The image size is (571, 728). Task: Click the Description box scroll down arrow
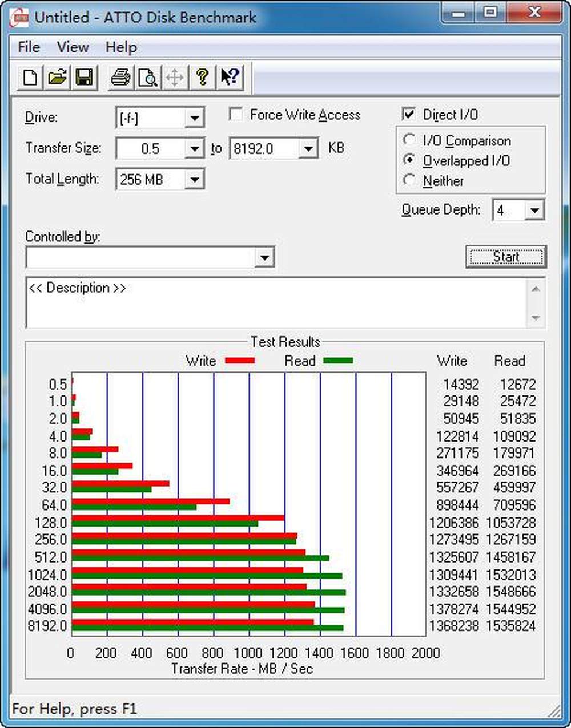[x=536, y=318]
